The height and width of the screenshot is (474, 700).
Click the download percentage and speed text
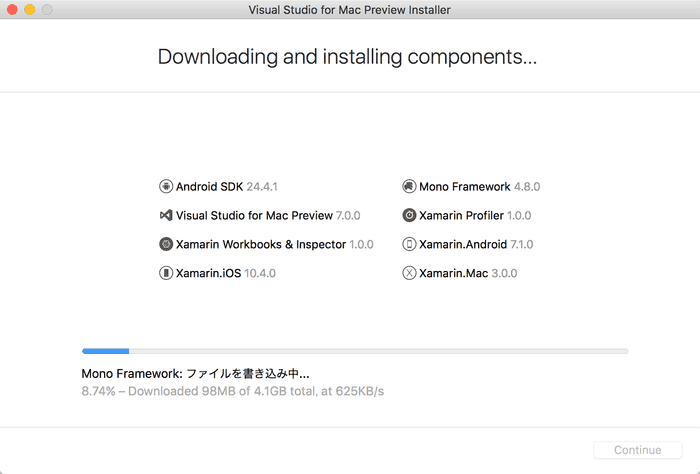(232, 391)
